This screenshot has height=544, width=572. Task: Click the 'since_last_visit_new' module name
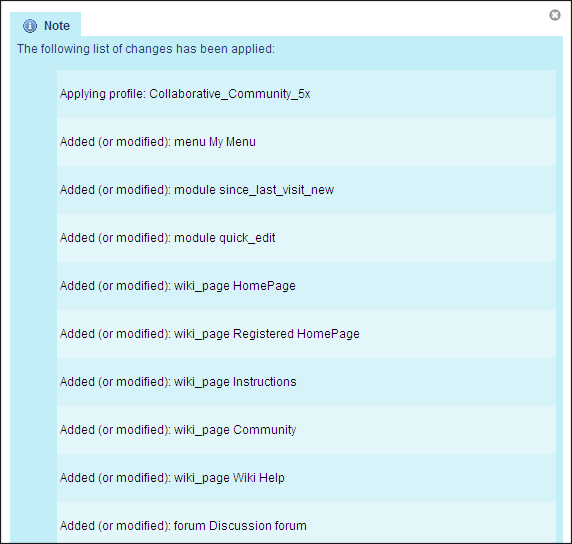pyautogui.click(x=277, y=190)
